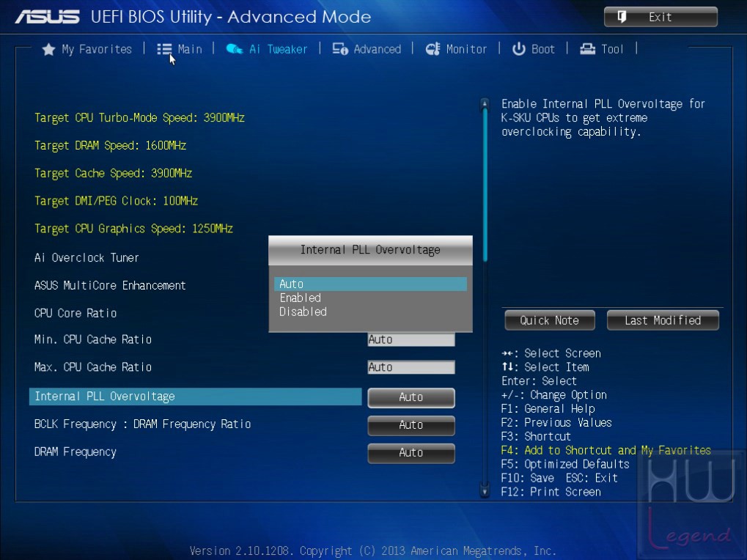The width and height of the screenshot is (747, 560).
Task: Select the Min. CPU Cache Ratio label
Action: click(93, 339)
